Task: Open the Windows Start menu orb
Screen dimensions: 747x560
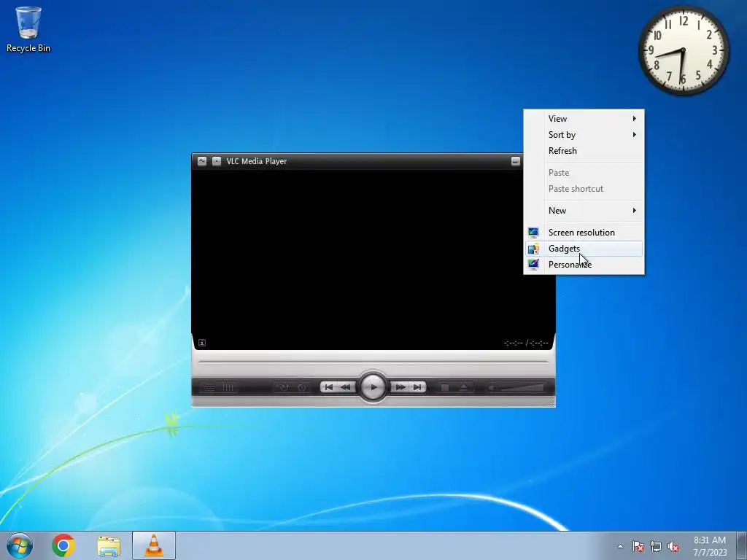Action: click(x=20, y=545)
